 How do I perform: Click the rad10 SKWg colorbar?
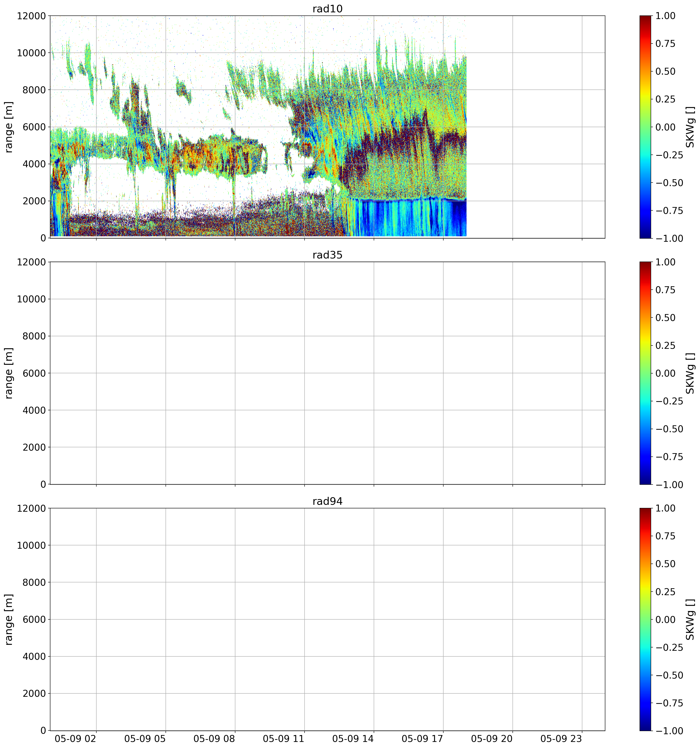[645, 127]
